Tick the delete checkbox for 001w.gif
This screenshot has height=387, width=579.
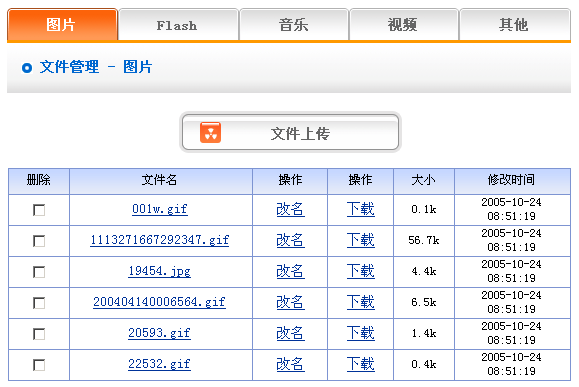click(39, 210)
